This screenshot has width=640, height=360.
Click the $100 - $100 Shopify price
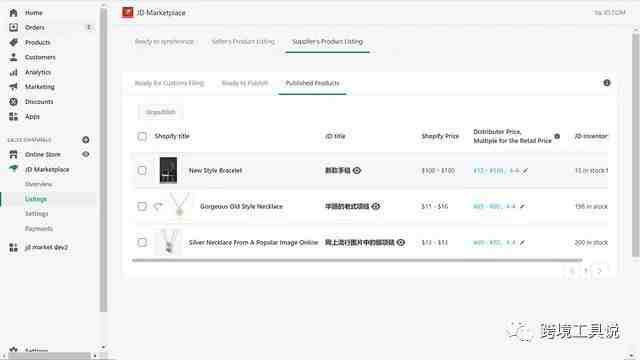(438, 171)
